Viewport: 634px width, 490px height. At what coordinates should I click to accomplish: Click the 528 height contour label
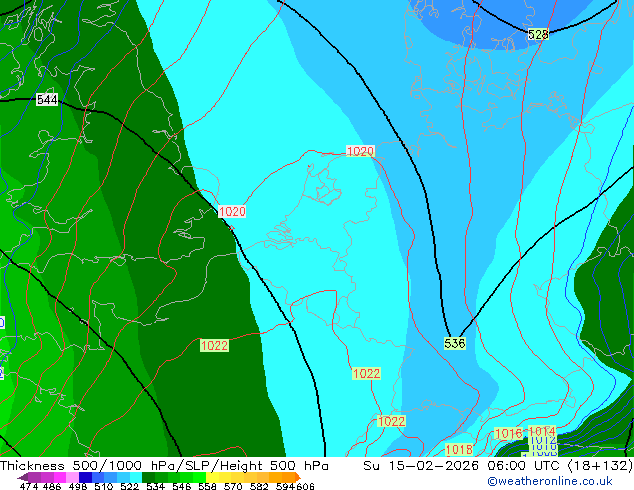pyautogui.click(x=538, y=34)
